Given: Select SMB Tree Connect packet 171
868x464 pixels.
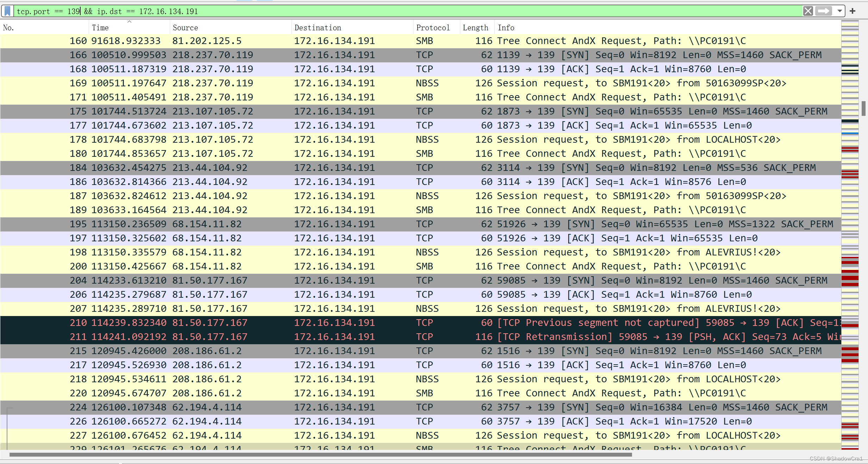Looking at the screenshot, I should 420,97.
